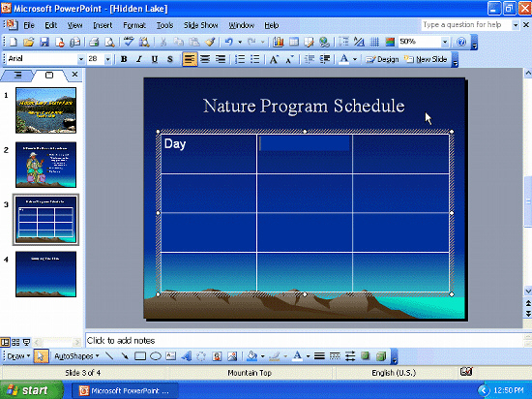Click the Print icon
The width and height of the screenshot is (532, 399).
(94, 42)
